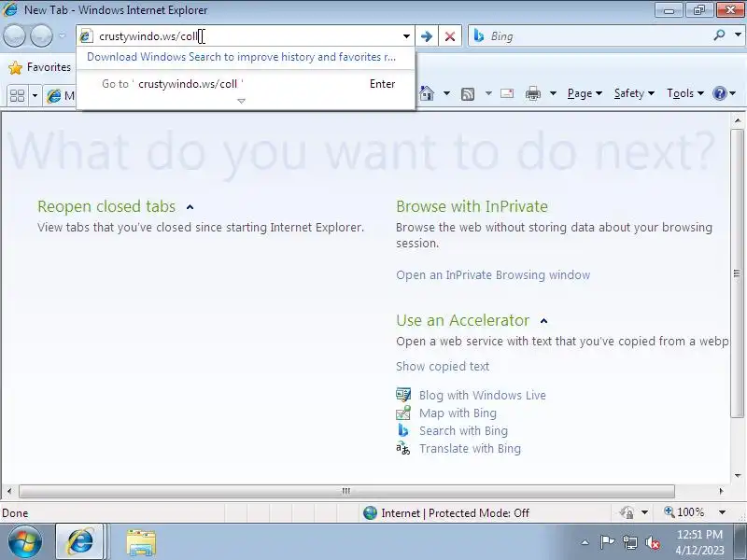Image resolution: width=747 pixels, height=560 pixels.
Task: Click in the address bar text field
Action: (x=247, y=36)
